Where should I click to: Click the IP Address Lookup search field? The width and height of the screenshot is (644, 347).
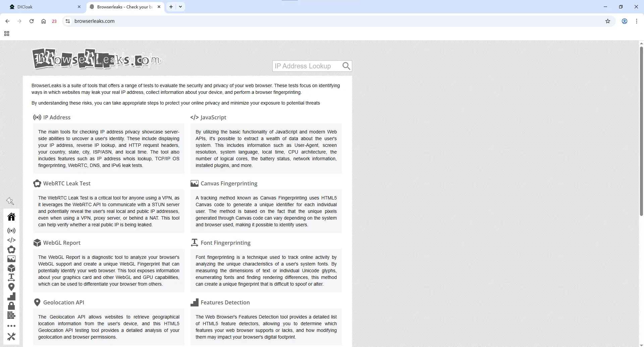click(306, 66)
